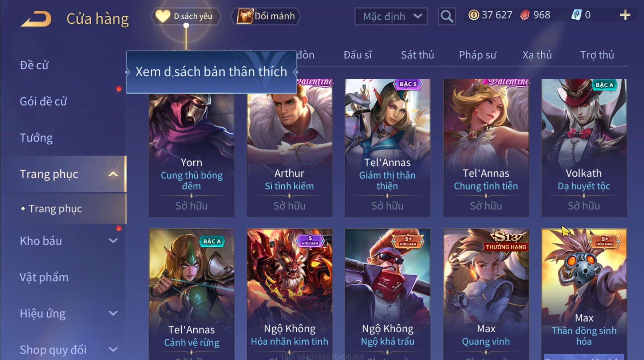Collapse the Trang phục sidebar section
Screen dimensions: 644x360
pos(113,174)
